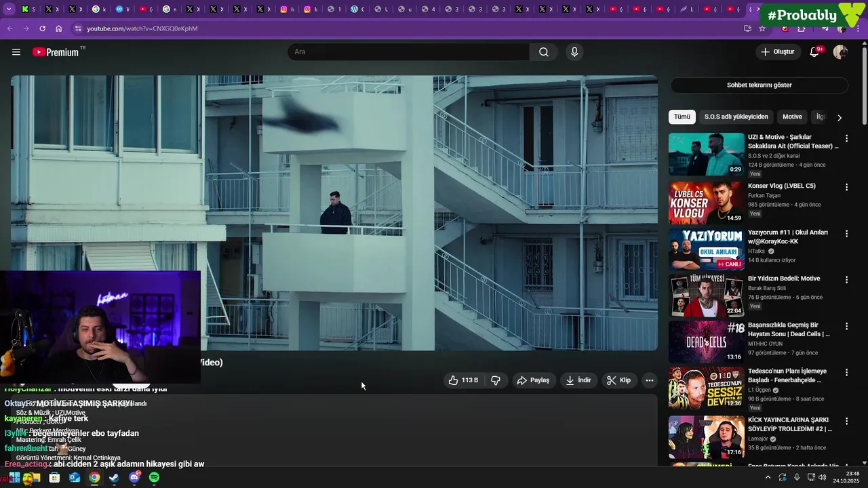Click the search magnifier button
Screen dimensions: 868x488
tap(544, 52)
